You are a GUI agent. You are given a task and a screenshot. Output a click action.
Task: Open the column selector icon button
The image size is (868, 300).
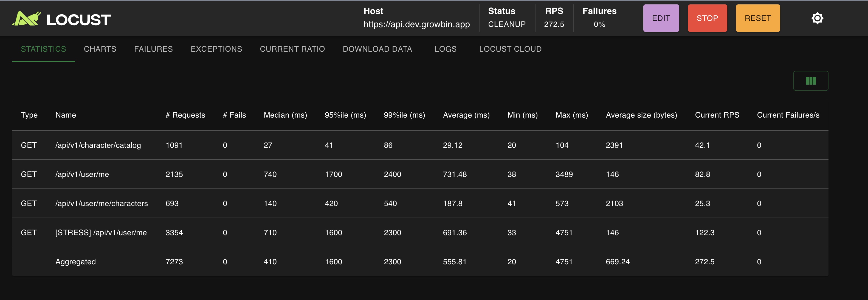pos(810,81)
